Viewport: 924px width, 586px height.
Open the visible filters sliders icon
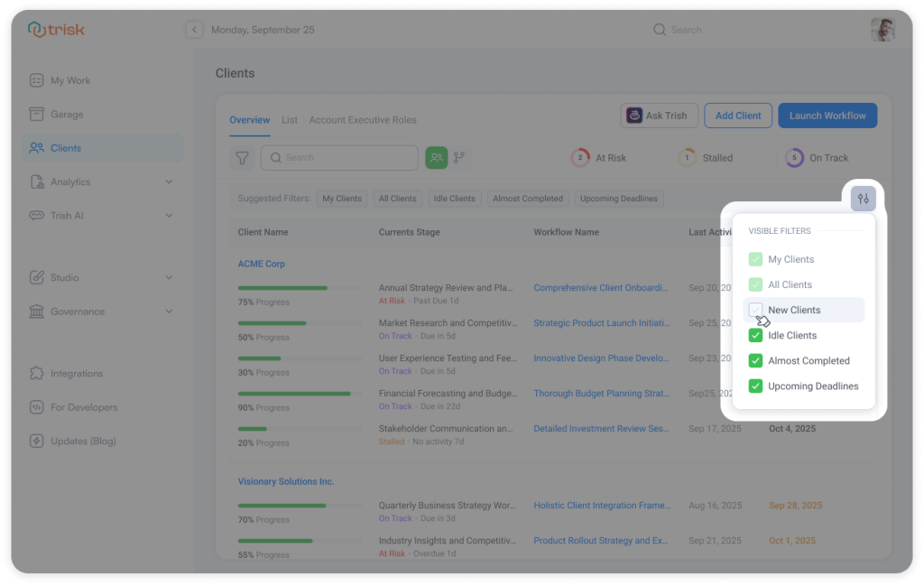(864, 199)
